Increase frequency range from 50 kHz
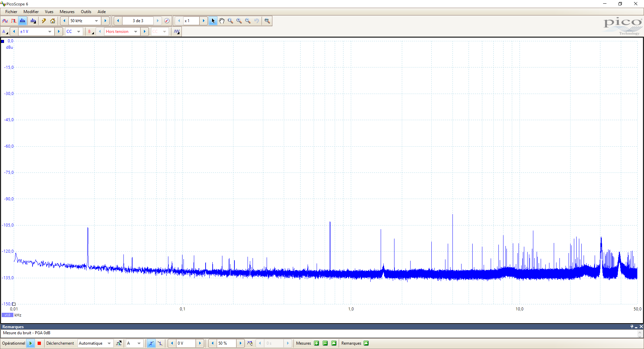 (x=105, y=21)
